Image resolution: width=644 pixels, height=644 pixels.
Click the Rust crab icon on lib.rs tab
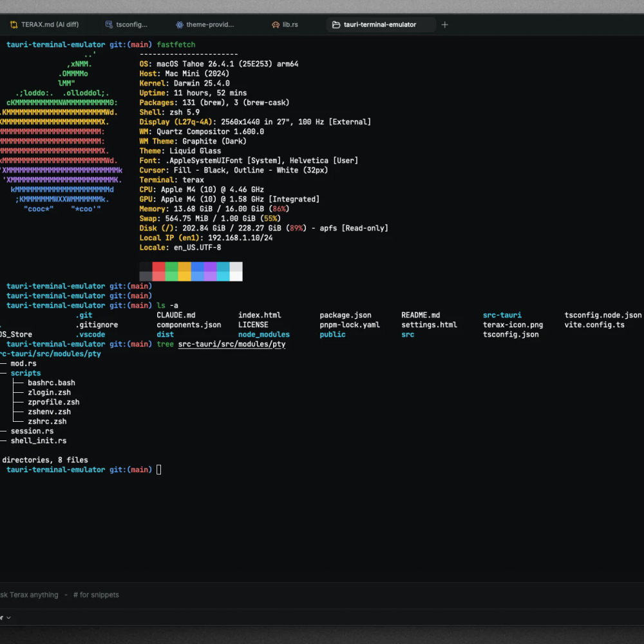pos(276,24)
